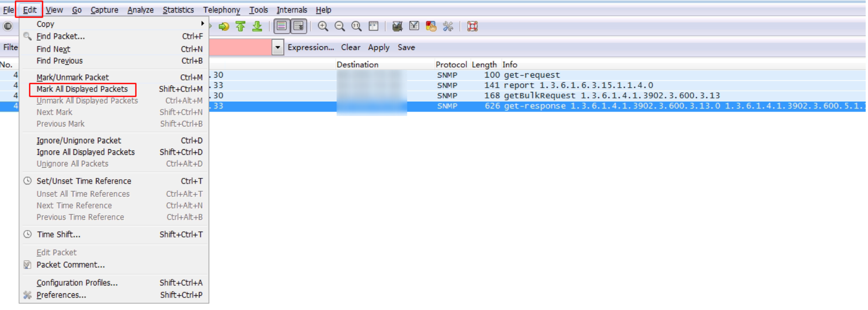Select the highlighted get-response packet row
This screenshot has width=868, height=310.
tap(537, 106)
